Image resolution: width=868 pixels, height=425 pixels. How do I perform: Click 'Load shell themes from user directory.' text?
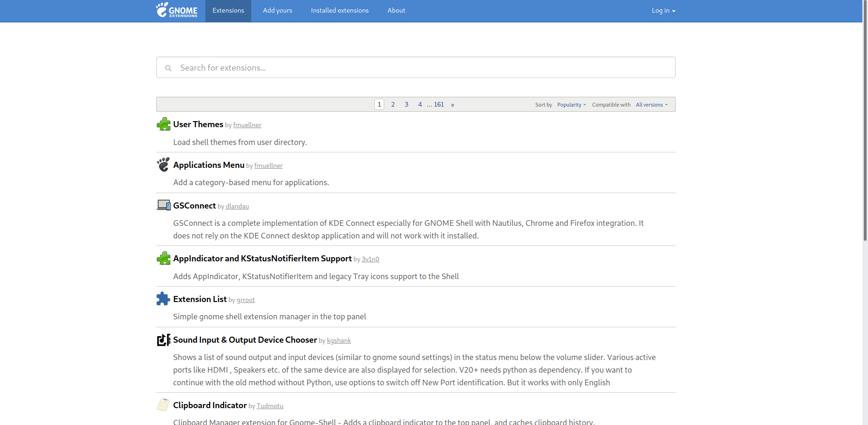240,142
